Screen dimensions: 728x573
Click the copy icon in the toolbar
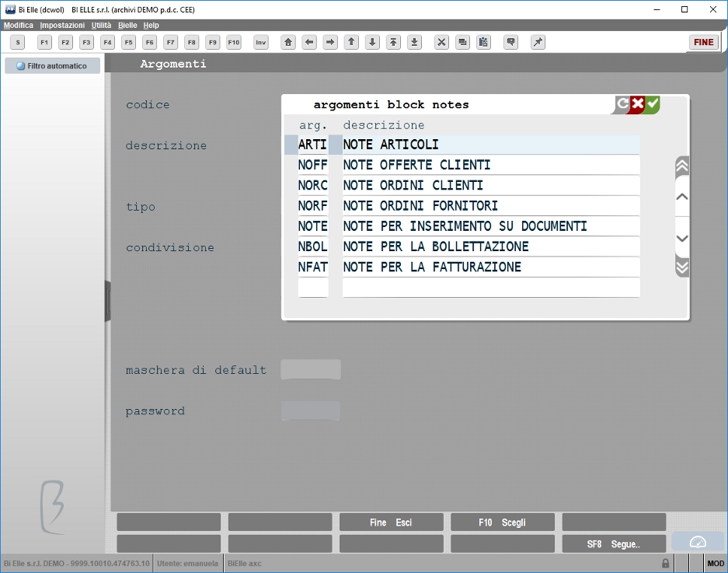click(x=462, y=42)
